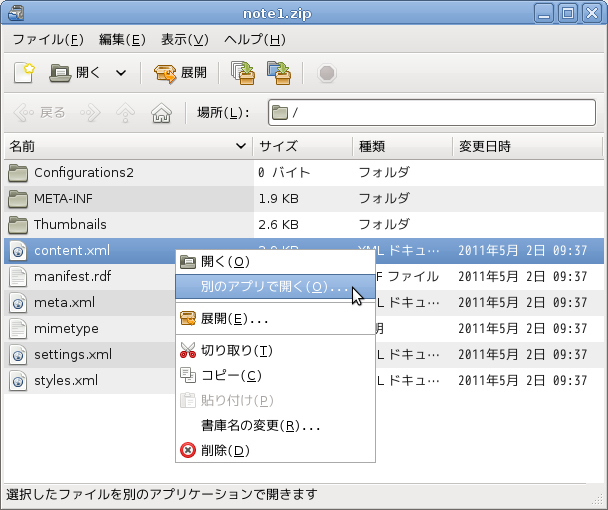Click the add files to archive icon
Screen dimensions: 608x510
pyautogui.click(x=243, y=73)
